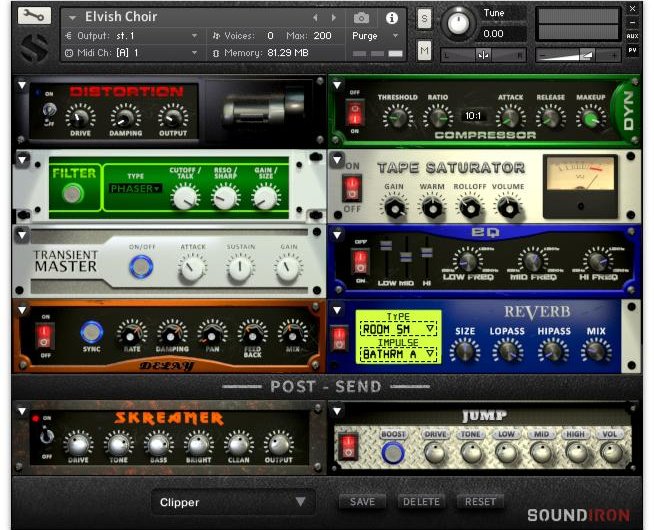This screenshot has height=530, width=654.
Task: Open the Filter type PHASER dropdown
Action: coord(135,189)
